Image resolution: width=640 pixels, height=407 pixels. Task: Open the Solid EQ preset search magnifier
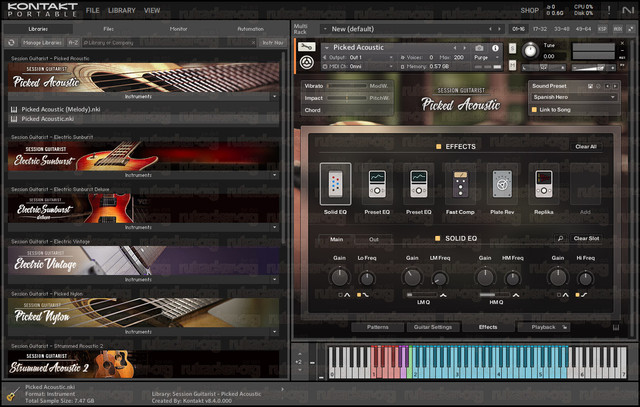(560, 238)
